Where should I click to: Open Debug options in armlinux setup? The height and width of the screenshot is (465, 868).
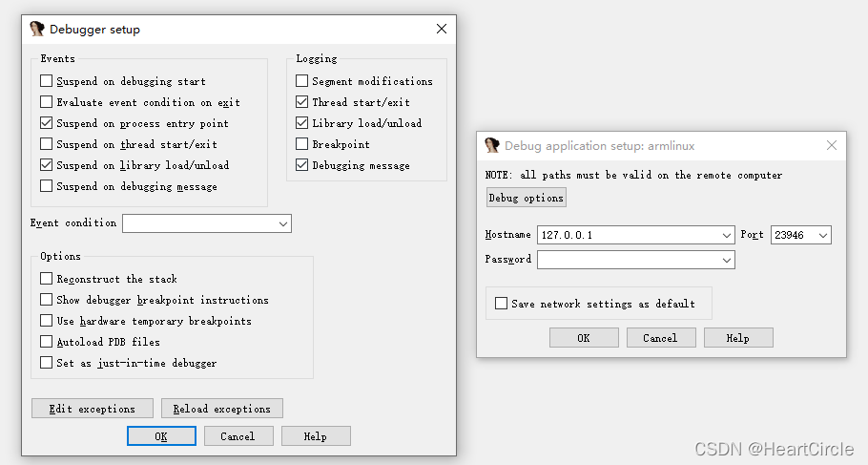pos(526,198)
